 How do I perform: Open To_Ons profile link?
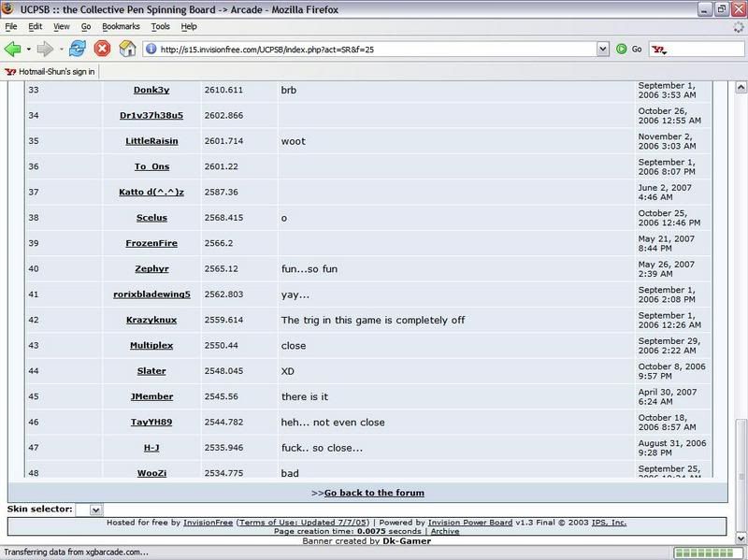151,166
